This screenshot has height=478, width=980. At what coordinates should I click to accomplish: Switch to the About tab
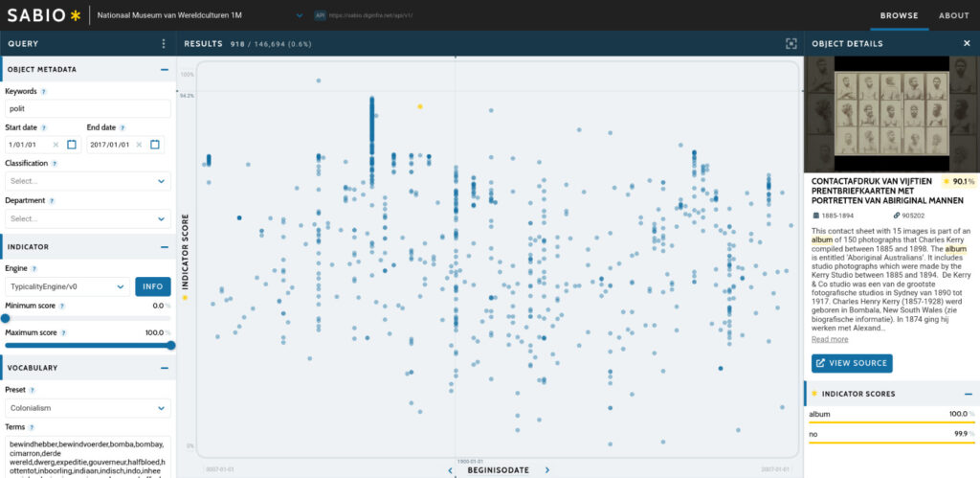coord(954,15)
